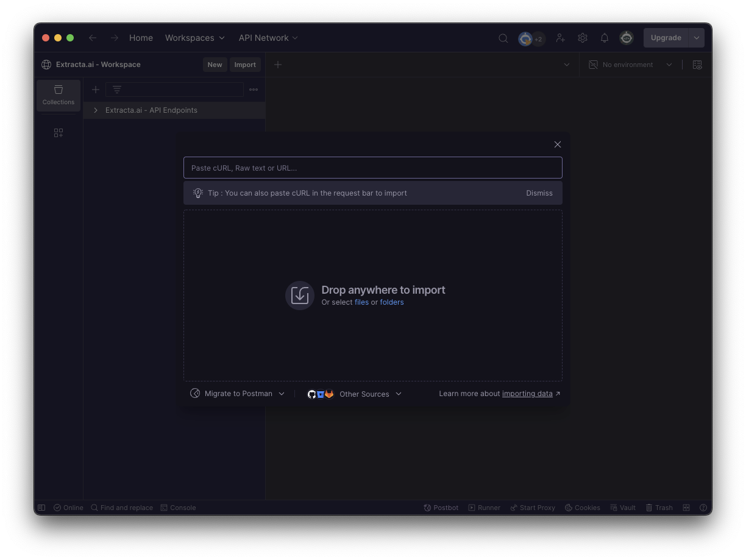
Task: Click the team avatars with +2 badge
Action: click(531, 38)
